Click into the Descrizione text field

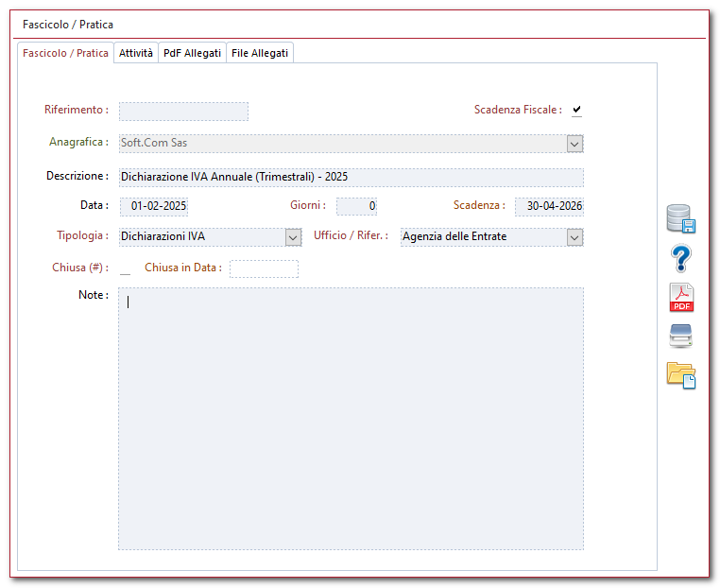point(351,178)
